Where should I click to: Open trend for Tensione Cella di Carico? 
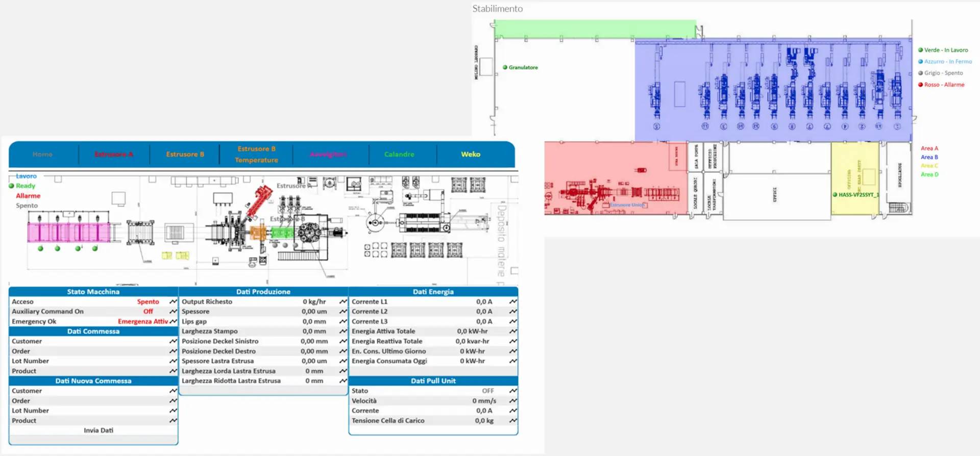(x=513, y=421)
